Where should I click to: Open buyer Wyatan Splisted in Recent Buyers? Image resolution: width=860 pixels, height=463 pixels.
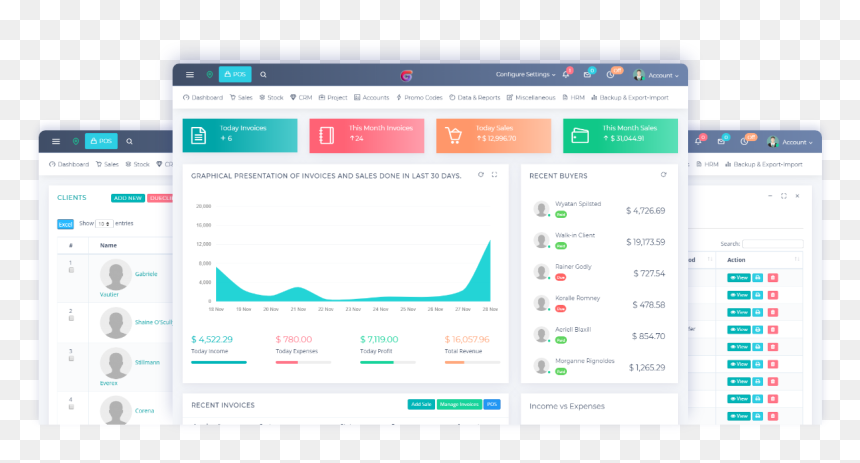point(578,204)
